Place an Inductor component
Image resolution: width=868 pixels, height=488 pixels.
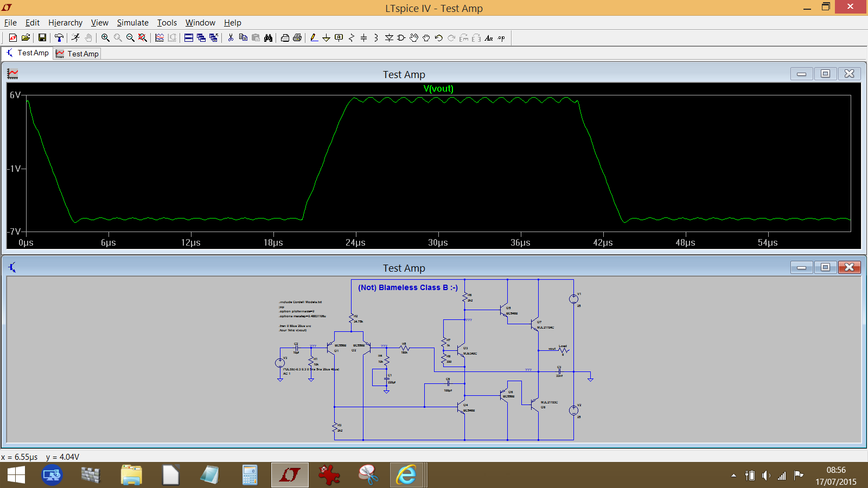[x=376, y=37]
